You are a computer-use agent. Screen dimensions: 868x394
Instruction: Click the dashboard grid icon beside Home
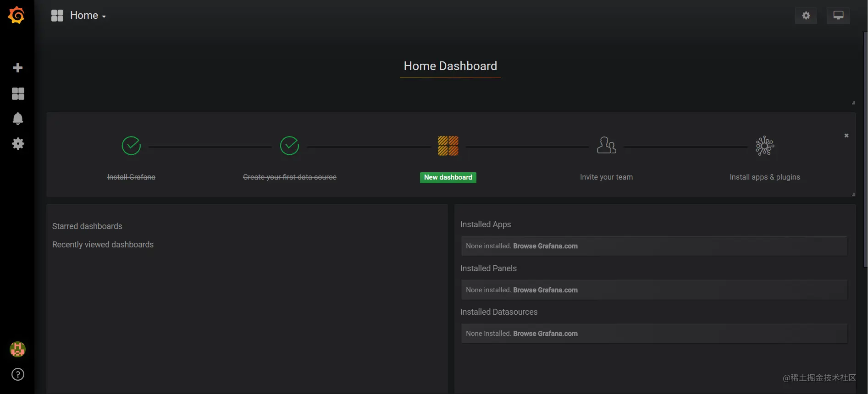(57, 16)
